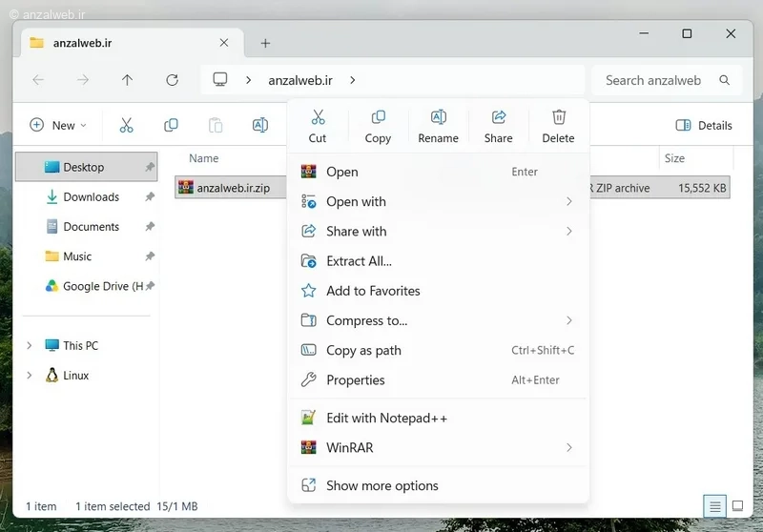The image size is (763, 532).
Task: Open the 'Open with' submenu
Action: tap(438, 201)
